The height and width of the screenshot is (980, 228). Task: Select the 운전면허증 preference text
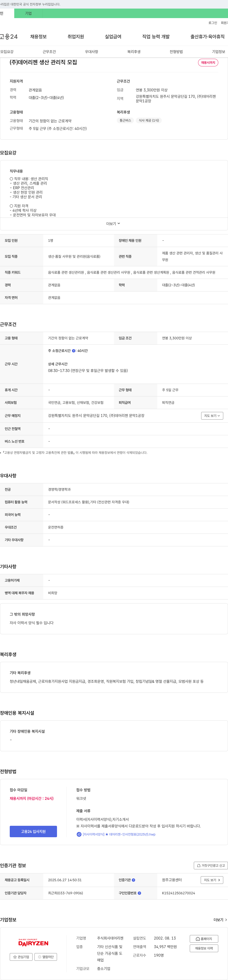pos(56,527)
